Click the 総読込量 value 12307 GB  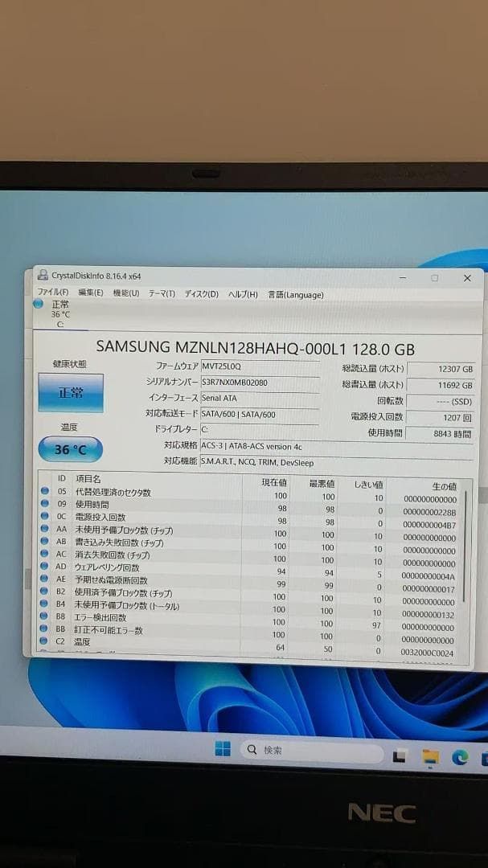click(x=441, y=369)
